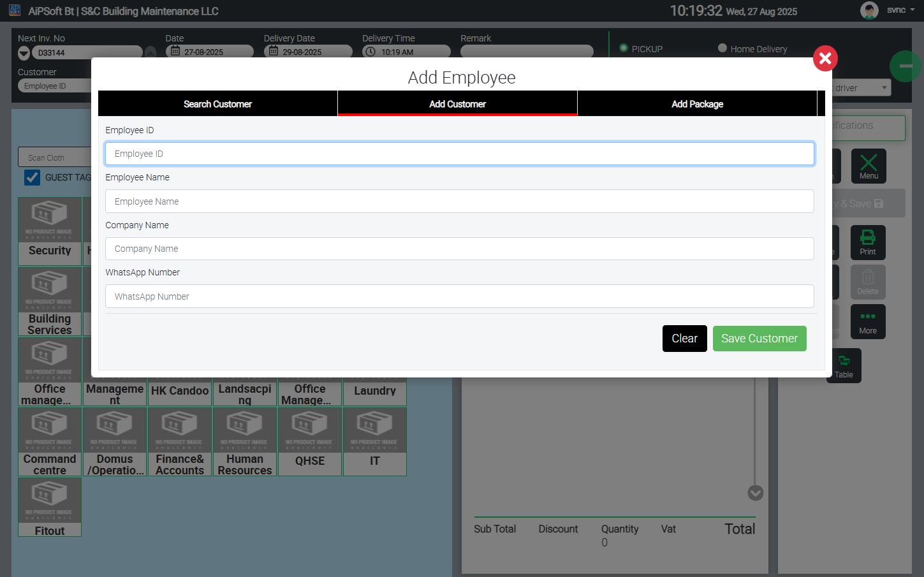Click the invoice number down arrow
This screenshot has height=577, width=924.
24,53
